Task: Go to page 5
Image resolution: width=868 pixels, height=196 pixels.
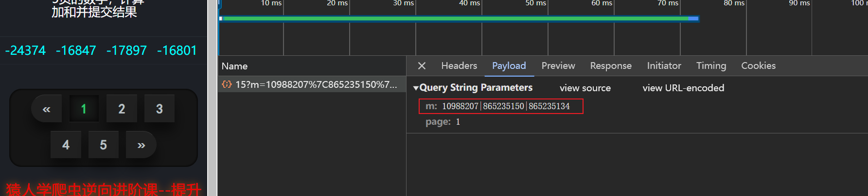Action: [103, 145]
